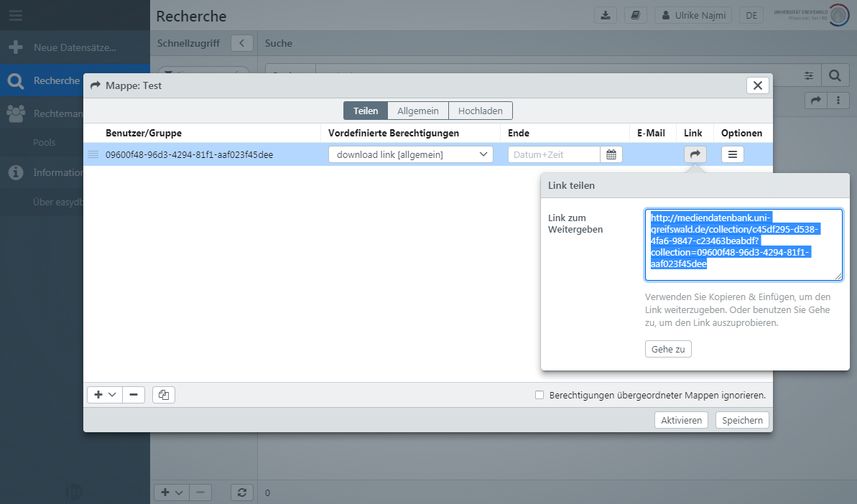
Task: Collapse the Schnellzugriff panel with chevron
Action: [x=241, y=43]
